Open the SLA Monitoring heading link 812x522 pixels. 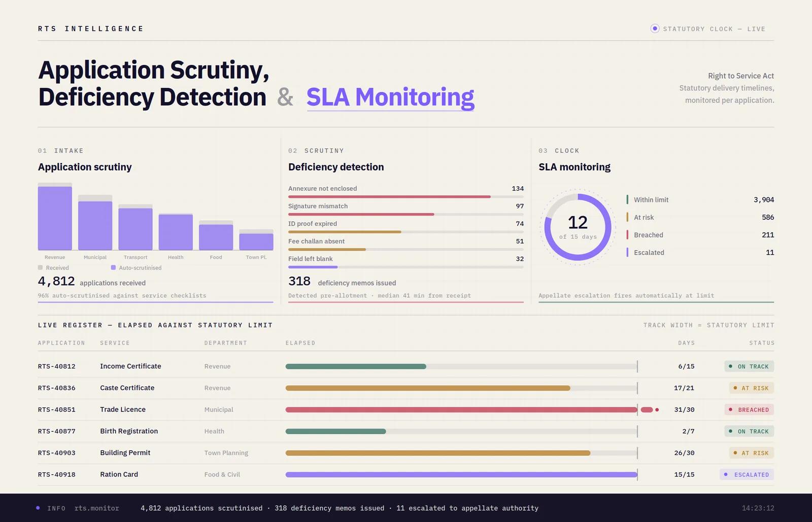pyautogui.click(x=390, y=97)
